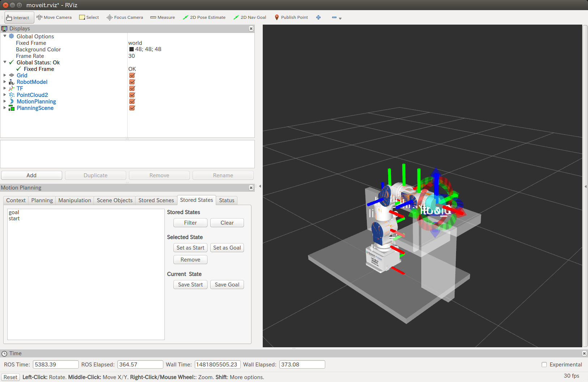Close the Displays panel
Viewport: 588px width, 382px height.
[251, 29]
